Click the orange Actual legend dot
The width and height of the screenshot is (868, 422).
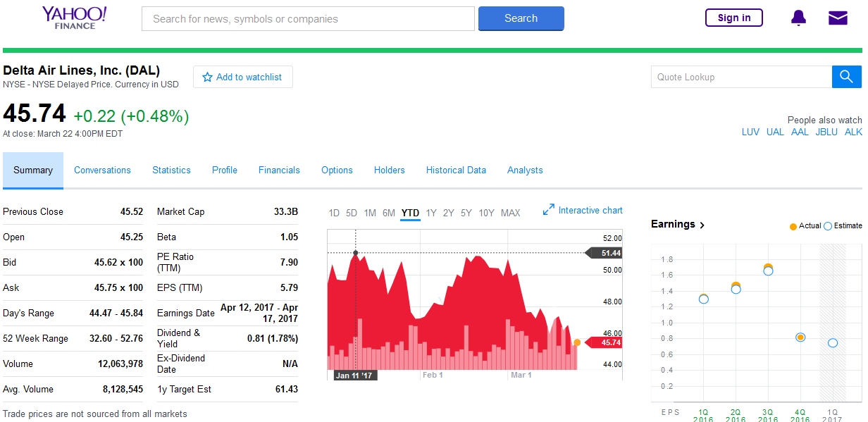793,226
